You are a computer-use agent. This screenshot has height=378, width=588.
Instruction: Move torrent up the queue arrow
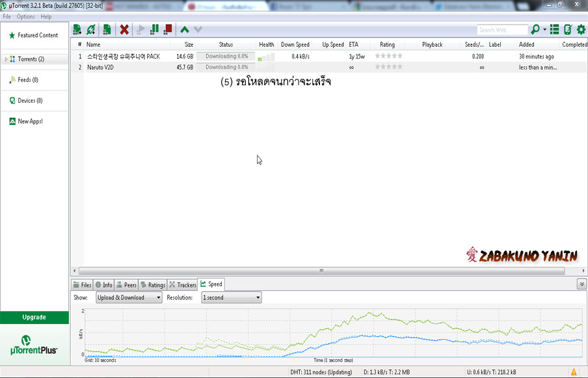pyautogui.click(x=185, y=30)
